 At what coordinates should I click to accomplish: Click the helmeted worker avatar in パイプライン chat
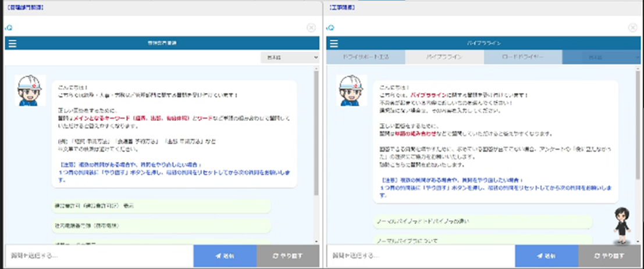(x=352, y=91)
